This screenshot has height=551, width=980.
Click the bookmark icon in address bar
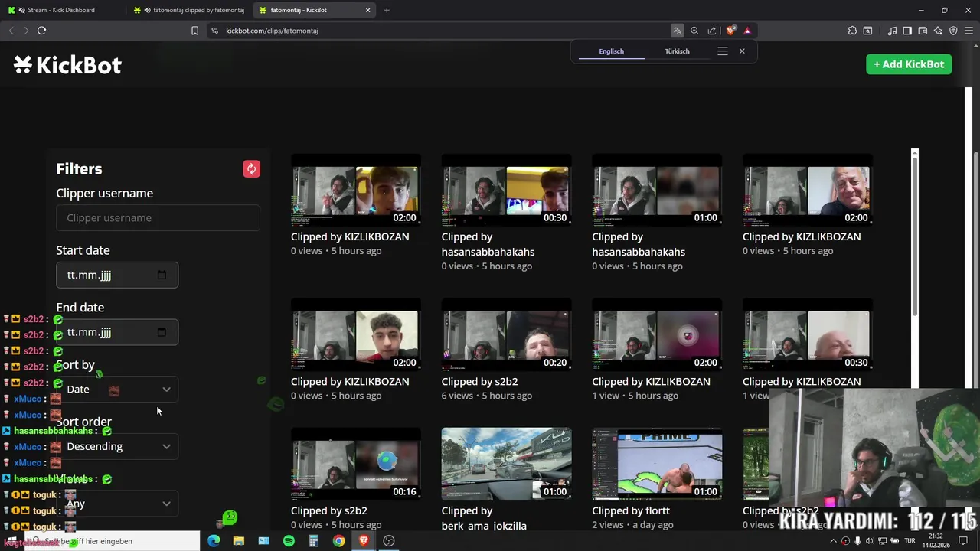(194, 31)
